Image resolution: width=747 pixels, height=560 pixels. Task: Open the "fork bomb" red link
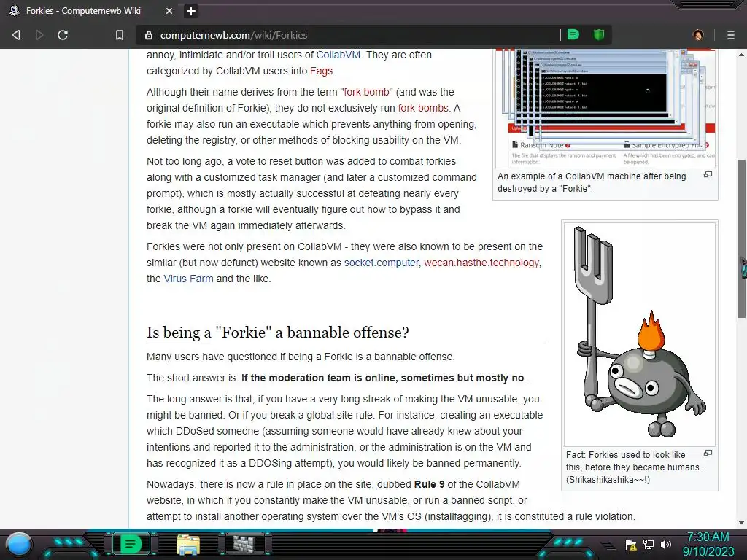coord(366,92)
